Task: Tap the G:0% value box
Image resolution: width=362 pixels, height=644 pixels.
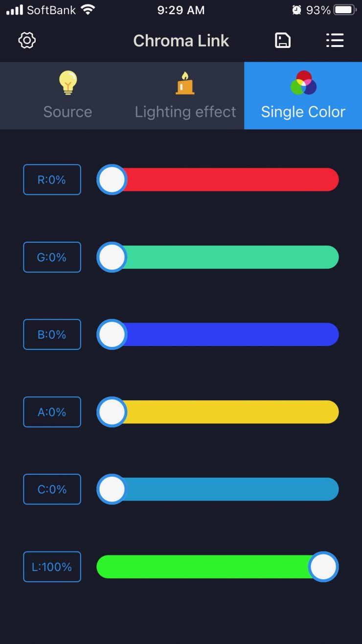Action: (x=52, y=257)
